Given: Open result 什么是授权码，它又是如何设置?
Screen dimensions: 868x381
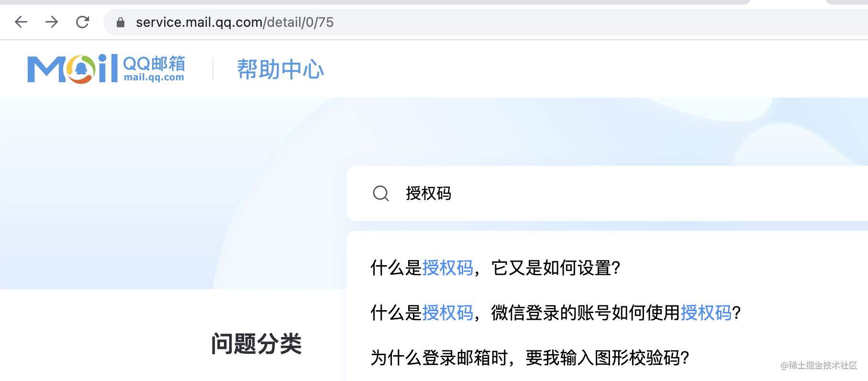Looking at the screenshot, I should (x=495, y=268).
